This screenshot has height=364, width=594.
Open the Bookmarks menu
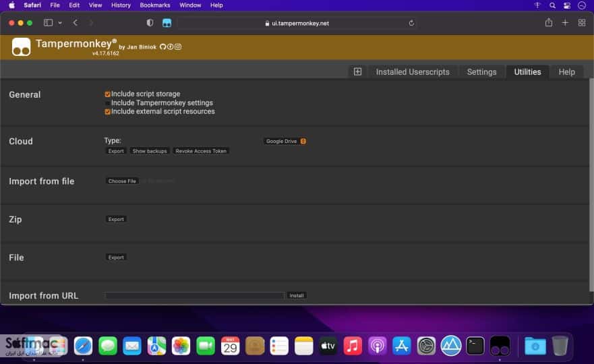(x=155, y=5)
